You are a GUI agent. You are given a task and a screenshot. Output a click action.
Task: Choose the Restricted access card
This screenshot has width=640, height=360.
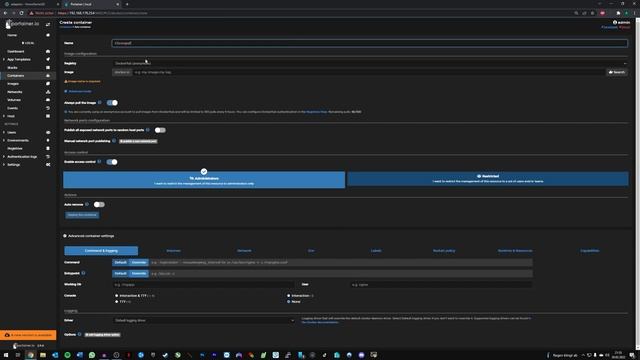click(488, 179)
